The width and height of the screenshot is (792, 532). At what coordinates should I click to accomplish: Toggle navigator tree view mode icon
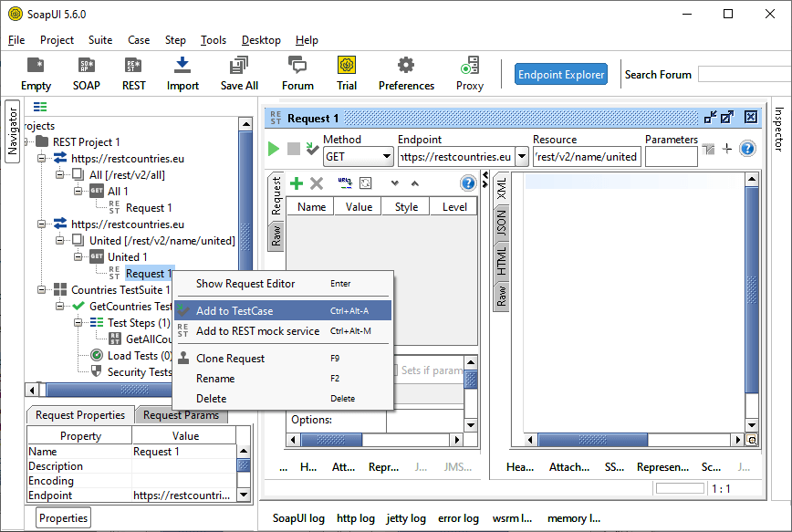click(40, 107)
